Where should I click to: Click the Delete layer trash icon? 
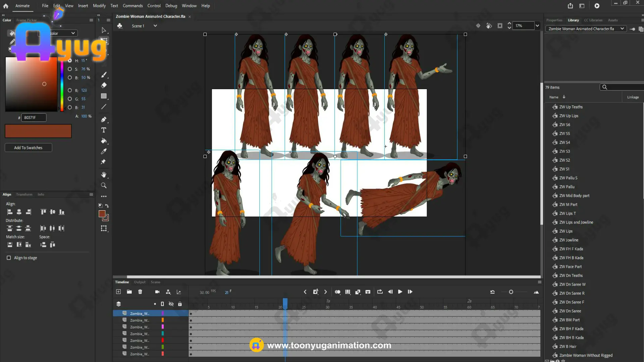pyautogui.click(x=140, y=292)
